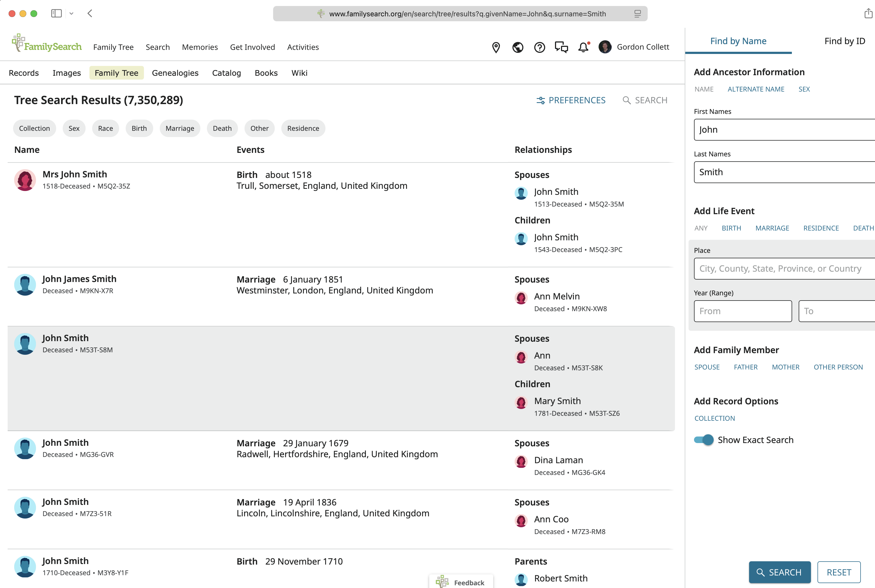Viewport: 875px width, 588px height.
Task: Toggle the Show Exact Search switch
Action: tap(704, 440)
